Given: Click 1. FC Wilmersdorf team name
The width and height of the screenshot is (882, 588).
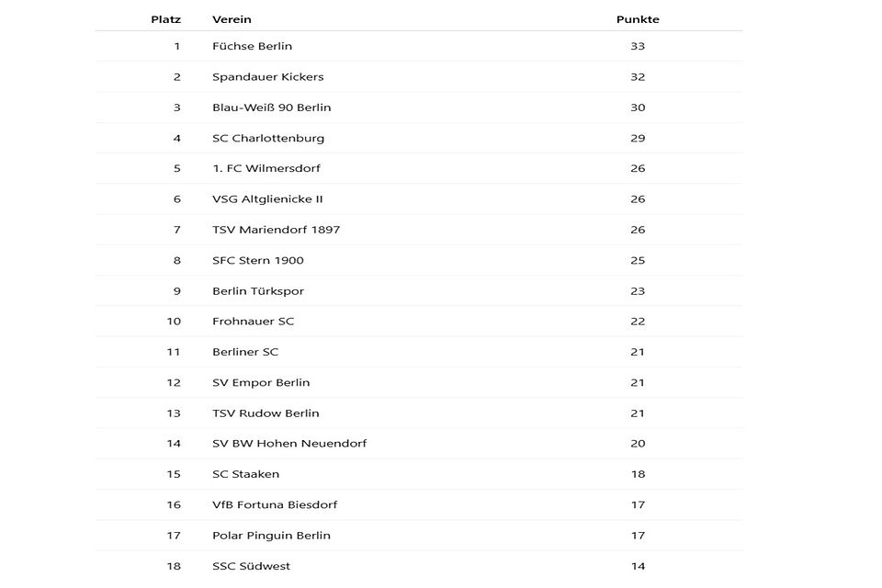Looking at the screenshot, I should pos(266,169).
